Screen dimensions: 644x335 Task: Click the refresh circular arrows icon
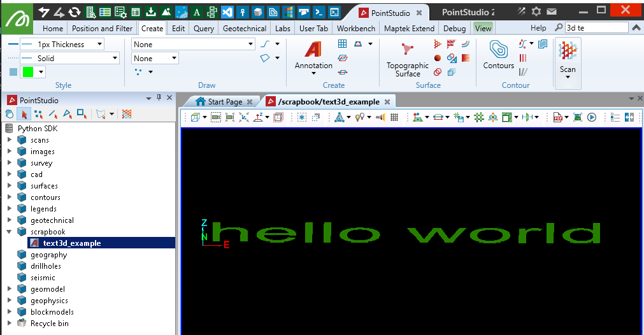75,12
